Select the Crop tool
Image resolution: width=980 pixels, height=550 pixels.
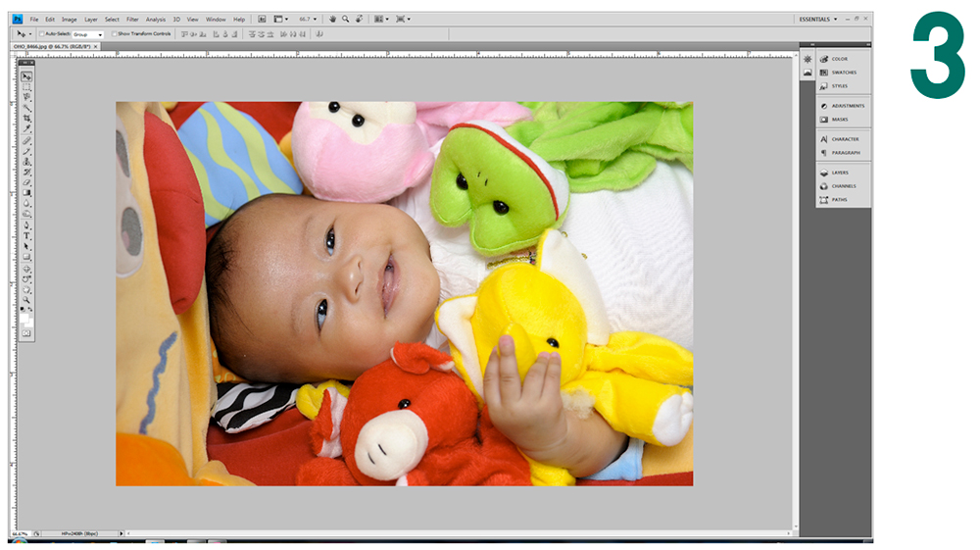point(26,119)
